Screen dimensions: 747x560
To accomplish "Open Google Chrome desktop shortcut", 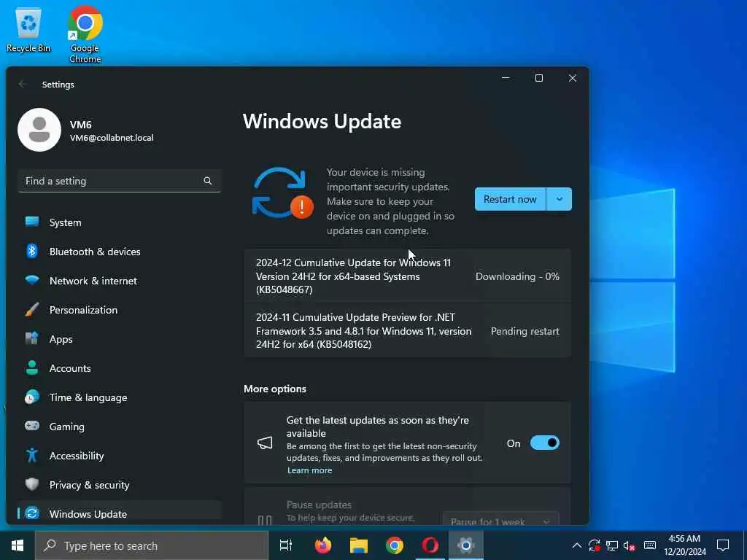I will click(85, 34).
